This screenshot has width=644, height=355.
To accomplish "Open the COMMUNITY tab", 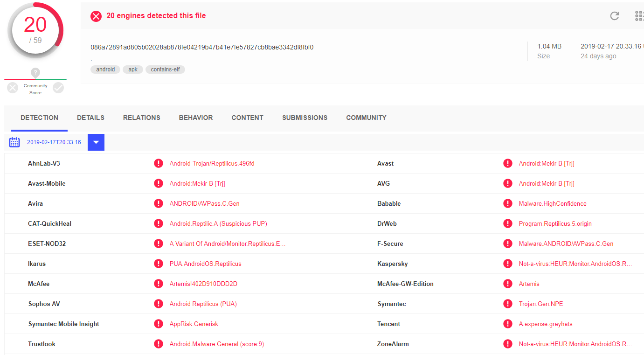I will (366, 118).
